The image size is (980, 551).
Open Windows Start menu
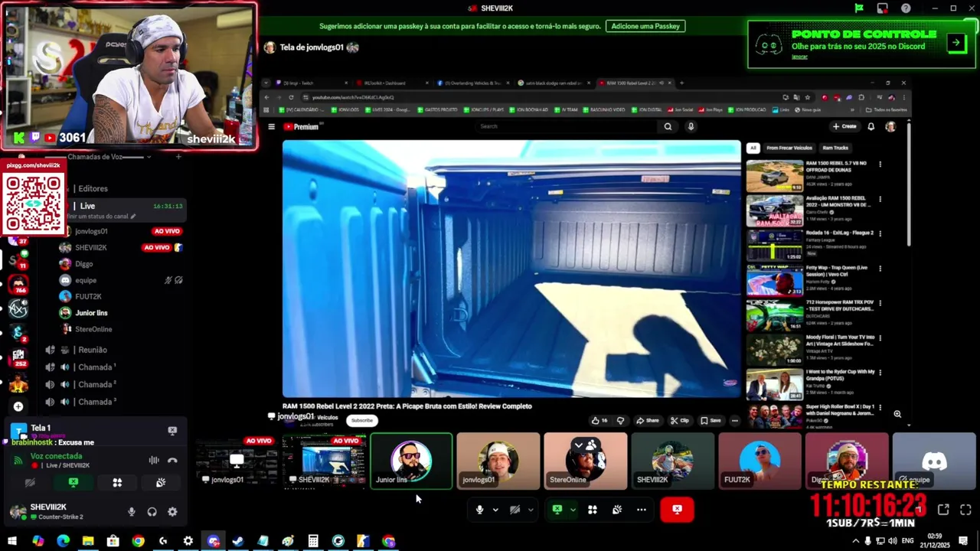click(x=12, y=541)
